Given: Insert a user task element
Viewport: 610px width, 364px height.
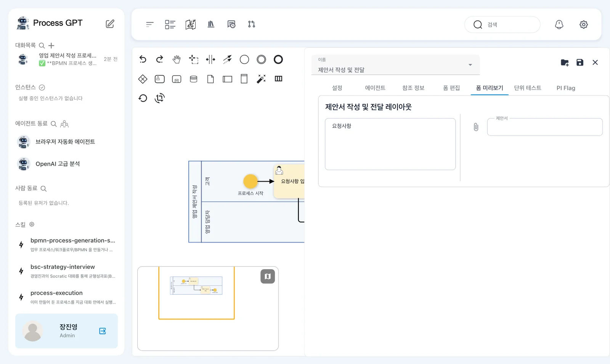Looking at the screenshot, I should 160,79.
